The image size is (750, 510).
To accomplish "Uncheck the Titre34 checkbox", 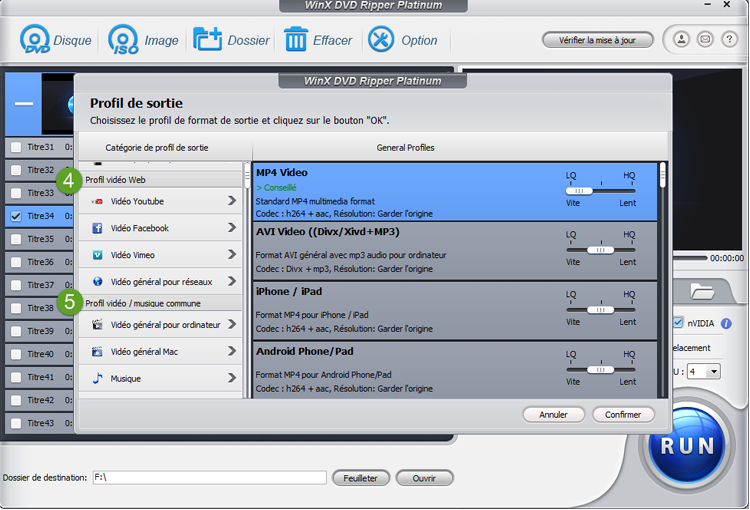I will pos(15,216).
